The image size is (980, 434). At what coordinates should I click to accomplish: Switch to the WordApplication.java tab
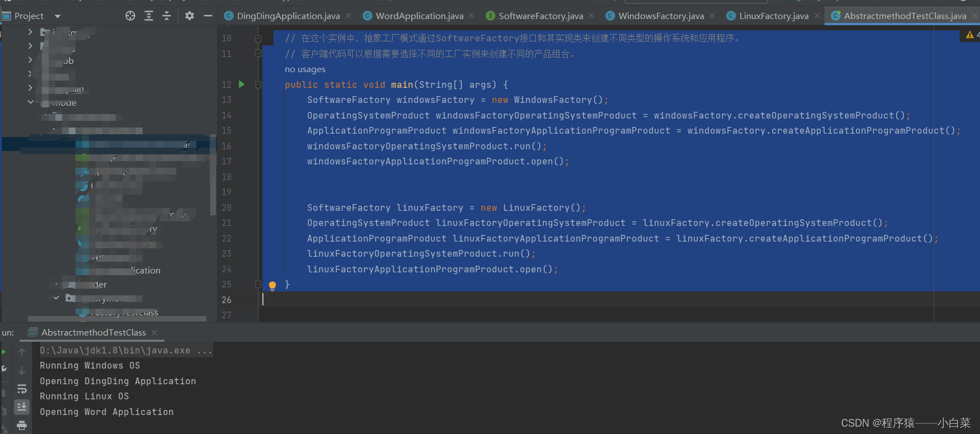(x=415, y=16)
